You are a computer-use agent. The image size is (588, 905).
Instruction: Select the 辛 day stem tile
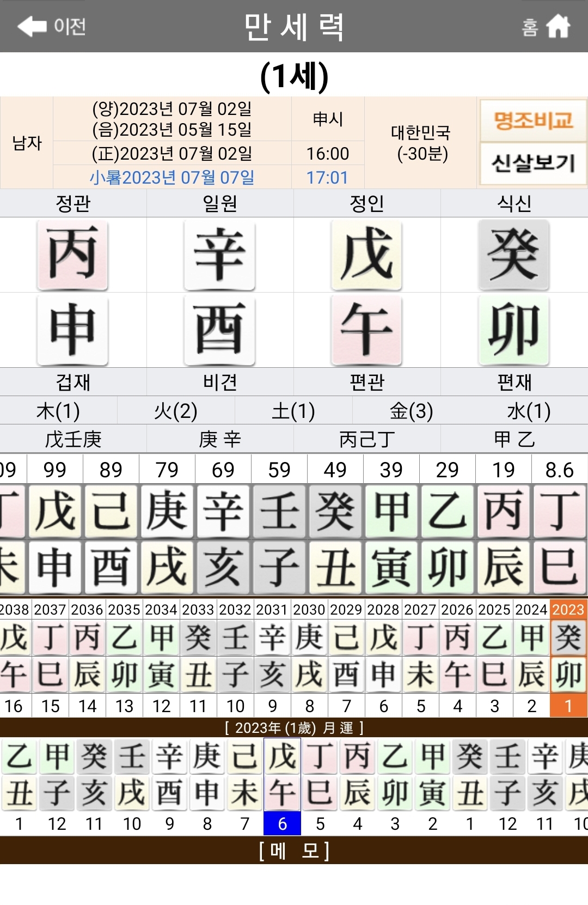click(x=219, y=254)
